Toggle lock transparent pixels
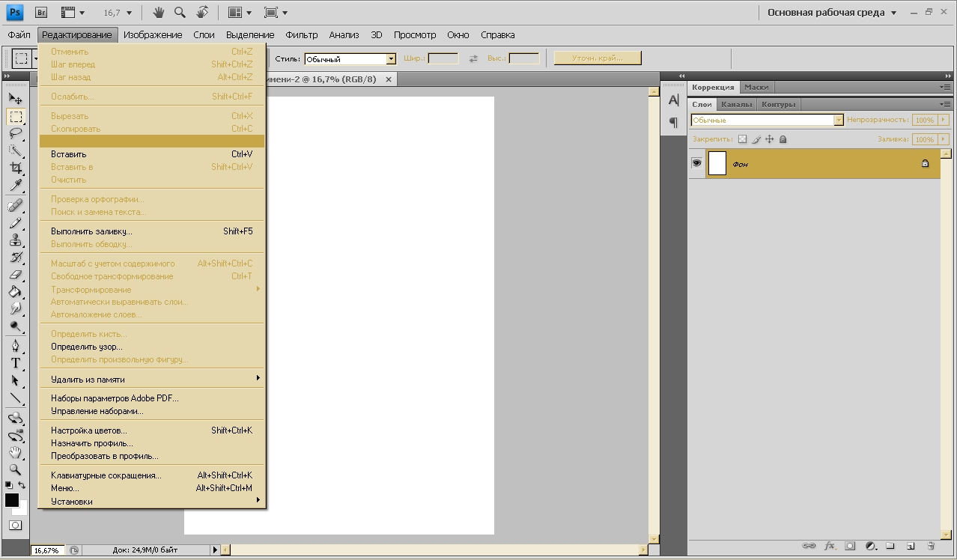The height and width of the screenshot is (560, 957). pos(742,139)
